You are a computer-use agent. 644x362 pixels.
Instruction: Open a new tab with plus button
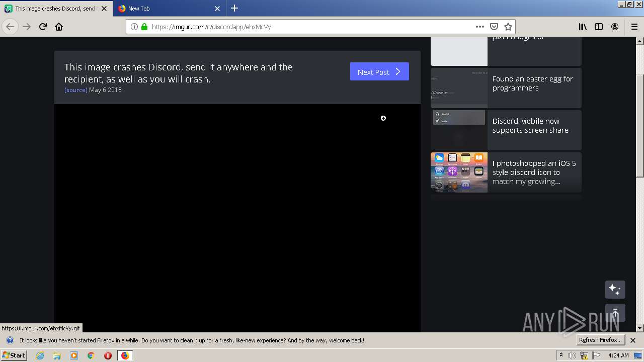tap(234, 8)
